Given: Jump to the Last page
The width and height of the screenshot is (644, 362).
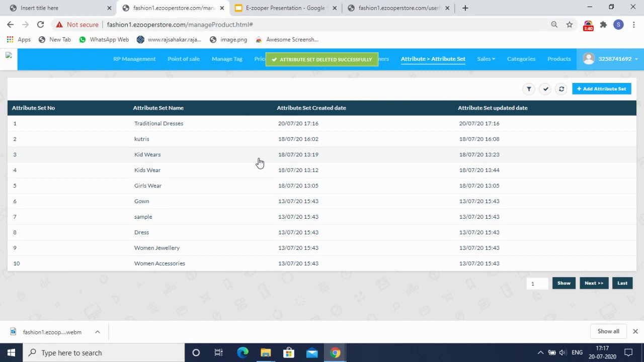Looking at the screenshot, I should tap(622, 283).
